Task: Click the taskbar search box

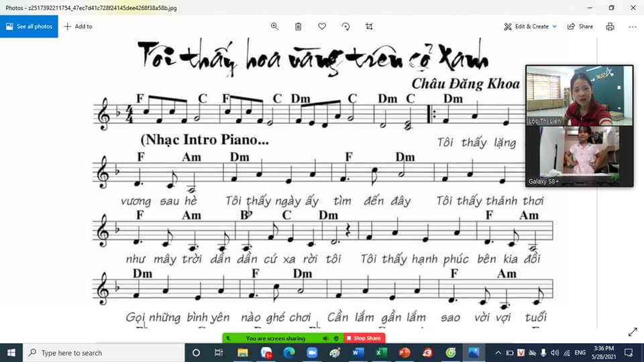Action: click(103, 353)
